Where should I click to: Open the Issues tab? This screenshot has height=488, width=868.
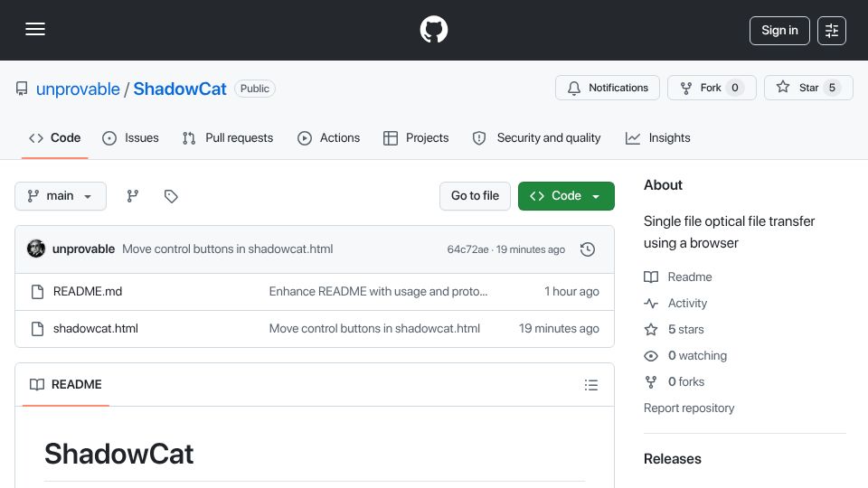coord(130,137)
